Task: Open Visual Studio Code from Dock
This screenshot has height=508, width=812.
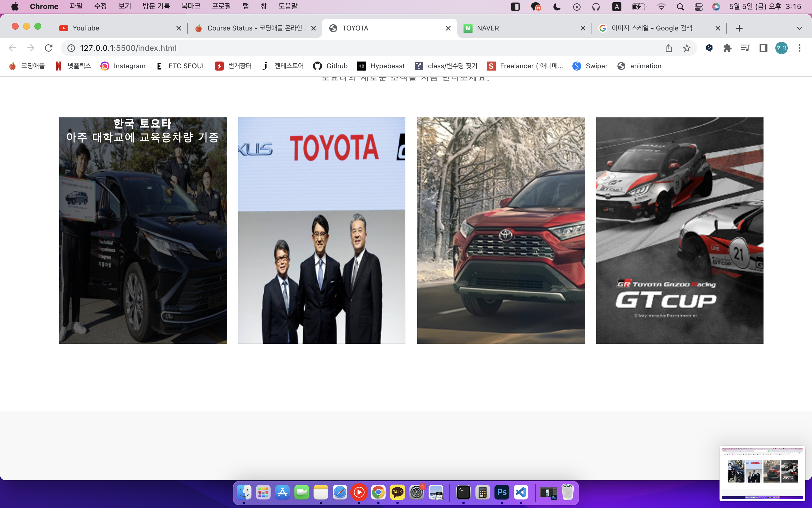Action: 521,492
